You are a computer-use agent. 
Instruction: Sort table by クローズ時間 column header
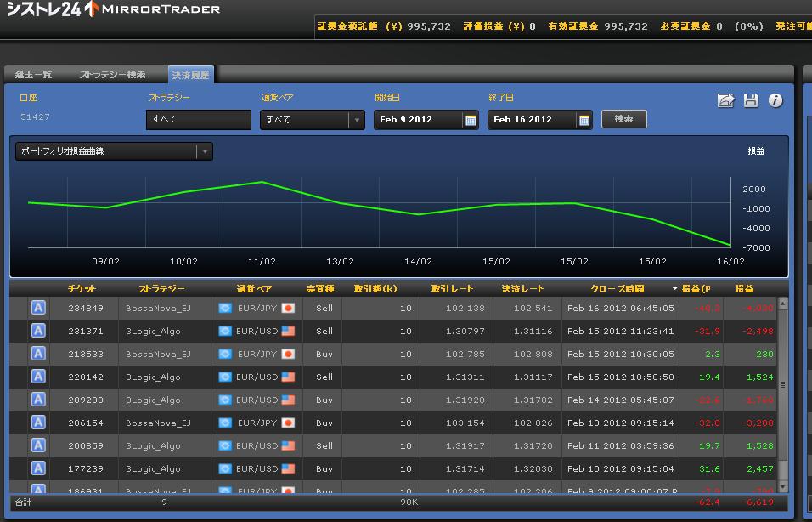[x=617, y=289]
